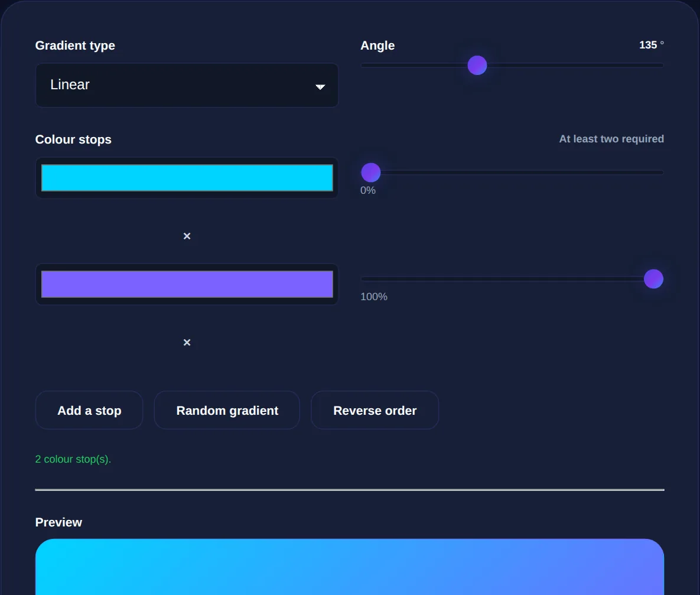Image resolution: width=700 pixels, height=595 pixels.
Task: Remove the purple colour stop with X
Action: pyautogui.click(x=187, y=342)
